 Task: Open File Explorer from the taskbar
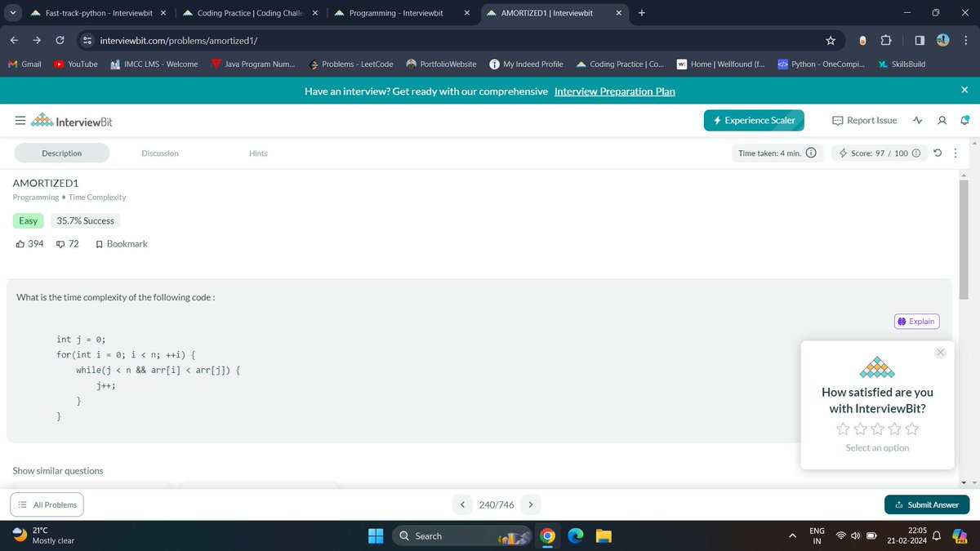pyautogui.click(x=603, y=535)
